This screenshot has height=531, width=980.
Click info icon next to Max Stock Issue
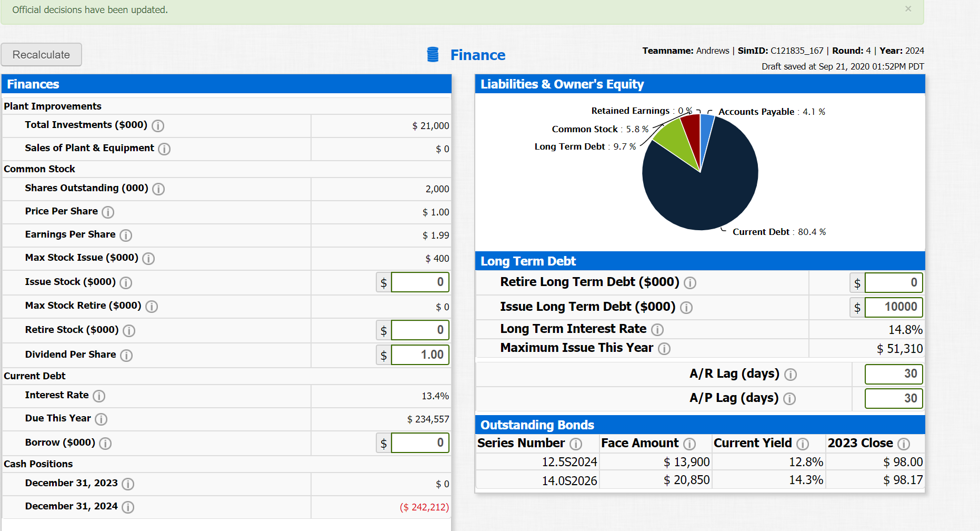coord(148,259)
